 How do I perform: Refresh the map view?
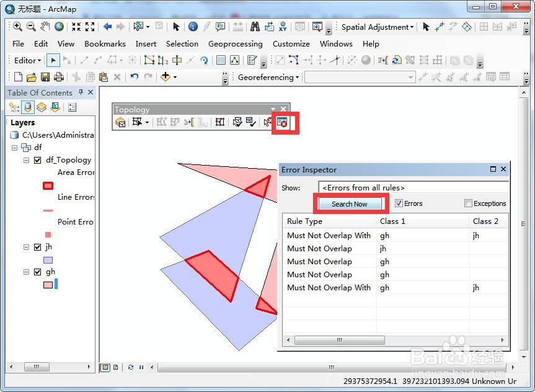pyautogui.click(x=130, y=367)
